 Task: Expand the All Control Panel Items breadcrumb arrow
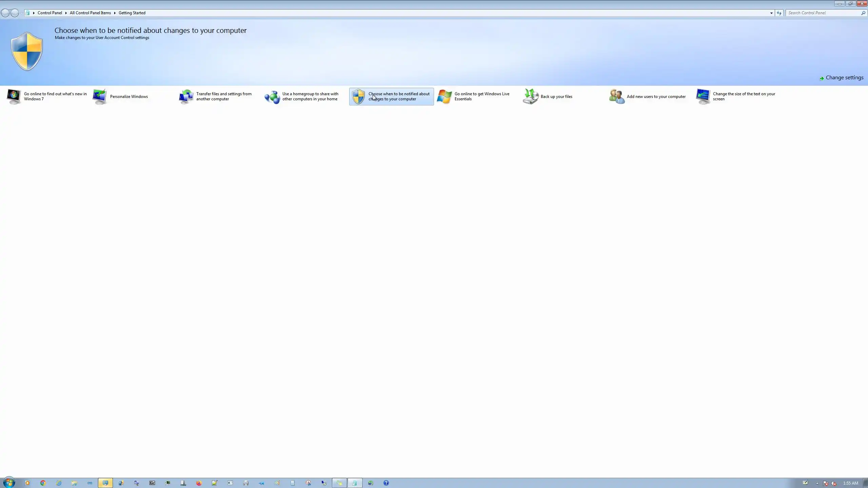pyautogui.click(x=115, y=13)
